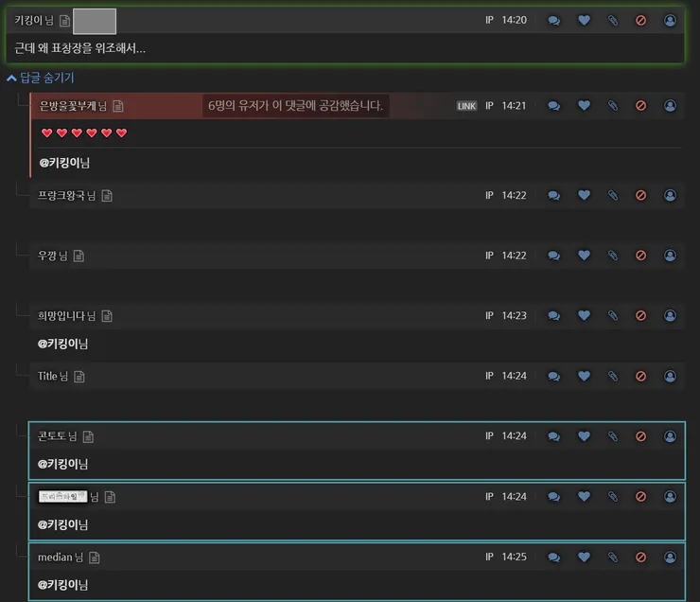Viewport: 700px width, 602px height.
Task: Toggle like on 희망입니다's comment
Action: tap(584, 316)
